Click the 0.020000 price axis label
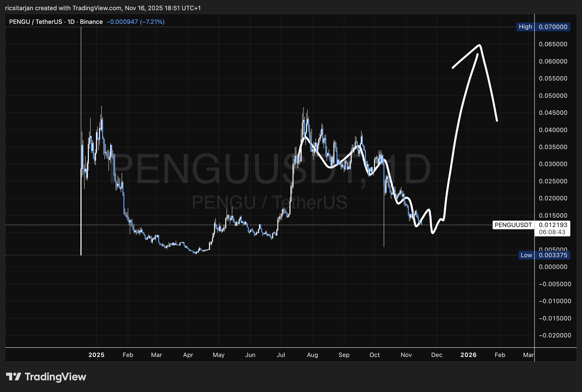 (x=553, y=198)
